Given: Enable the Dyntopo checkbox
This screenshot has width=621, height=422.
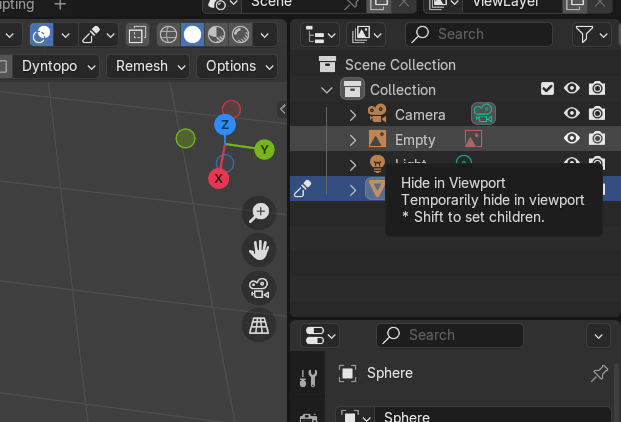Looking at the screenshot, I should point(2,66).
